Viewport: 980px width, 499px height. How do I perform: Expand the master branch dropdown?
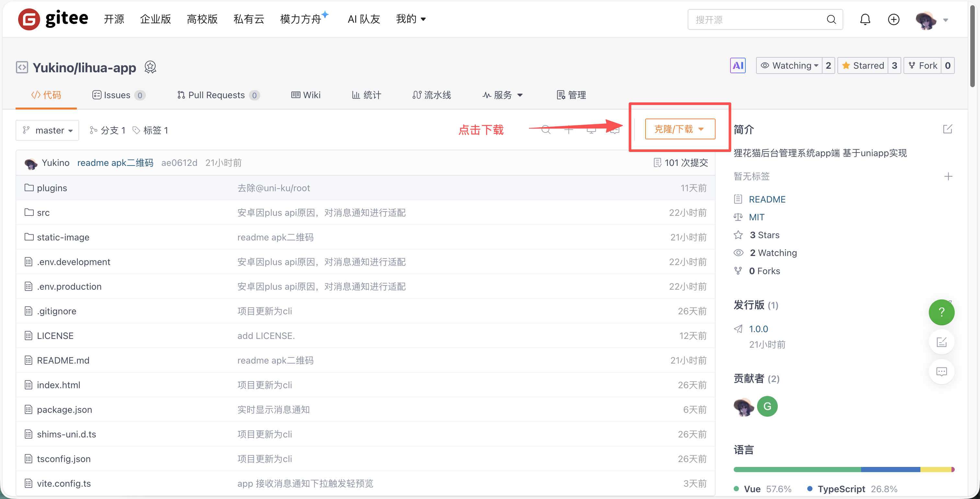(x=47, y=131)
